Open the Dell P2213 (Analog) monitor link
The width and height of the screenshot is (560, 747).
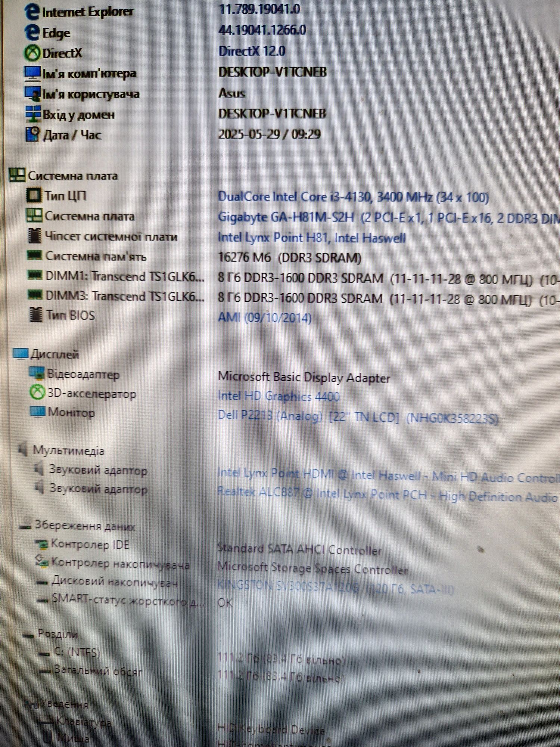click(358, 416)
